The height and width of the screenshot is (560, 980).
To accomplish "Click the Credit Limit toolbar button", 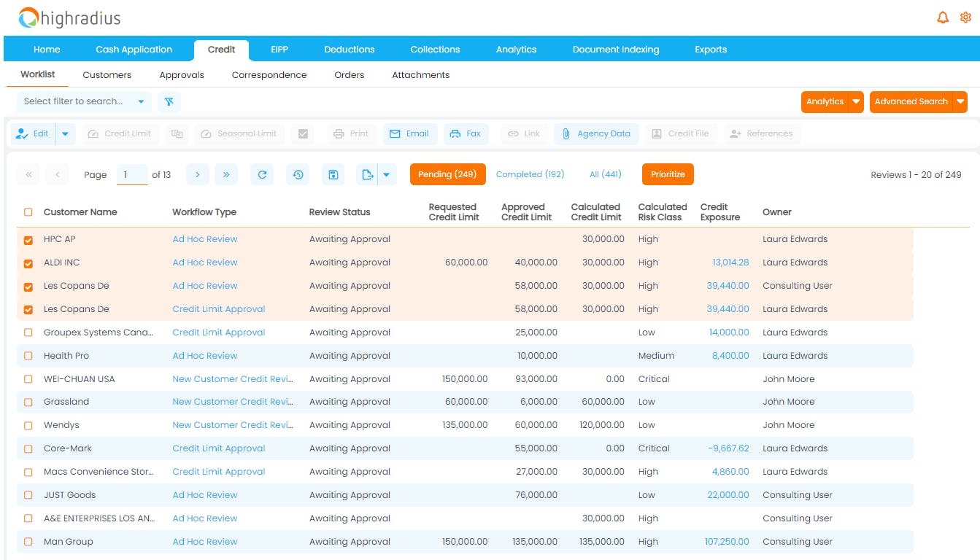I will [x=120, y=133].
